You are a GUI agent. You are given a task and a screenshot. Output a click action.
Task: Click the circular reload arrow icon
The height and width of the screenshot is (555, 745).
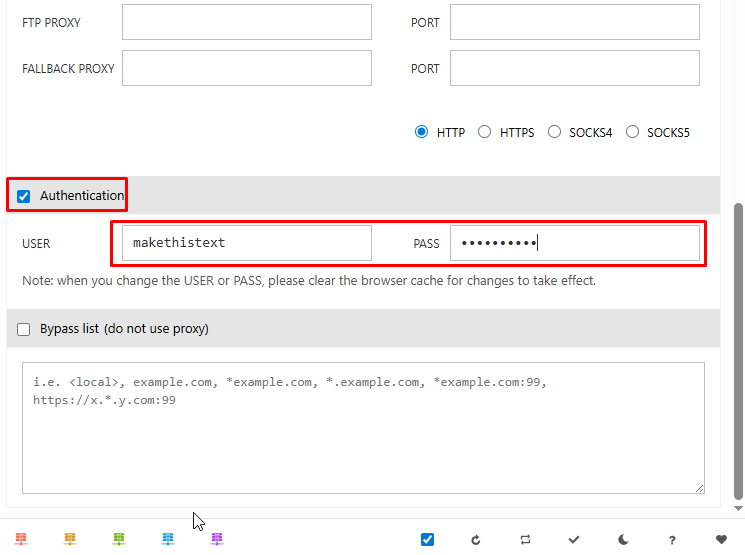coord(476,540)
